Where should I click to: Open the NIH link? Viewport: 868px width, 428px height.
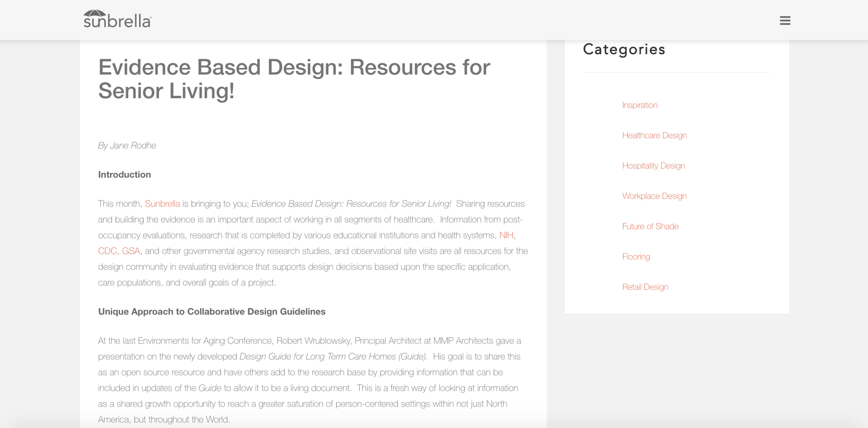506,235
